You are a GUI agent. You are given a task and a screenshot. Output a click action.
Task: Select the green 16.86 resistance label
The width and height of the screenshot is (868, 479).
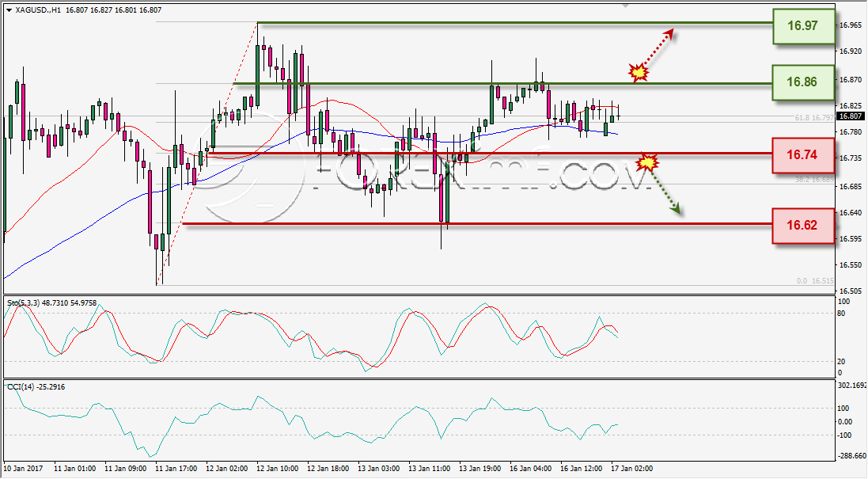[802, 82]
